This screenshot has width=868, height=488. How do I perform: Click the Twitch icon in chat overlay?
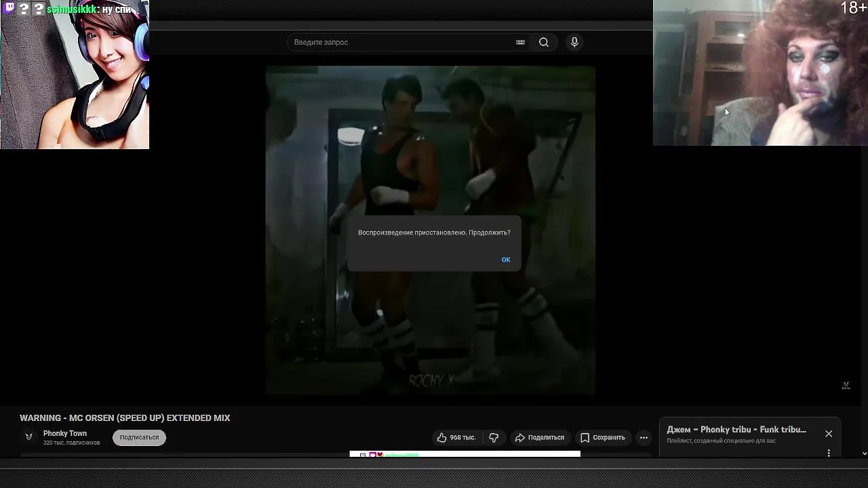pos(9,8)
